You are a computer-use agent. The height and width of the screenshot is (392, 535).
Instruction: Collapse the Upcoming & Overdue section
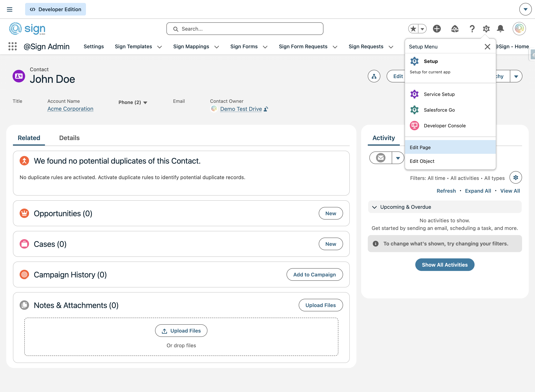[374, 207]
